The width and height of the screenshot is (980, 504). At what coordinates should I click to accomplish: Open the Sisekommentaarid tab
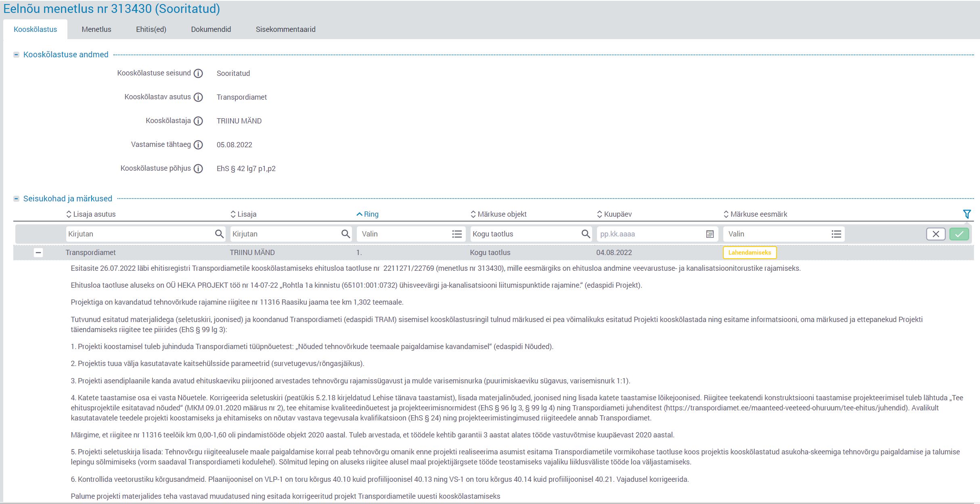point(286,29)
